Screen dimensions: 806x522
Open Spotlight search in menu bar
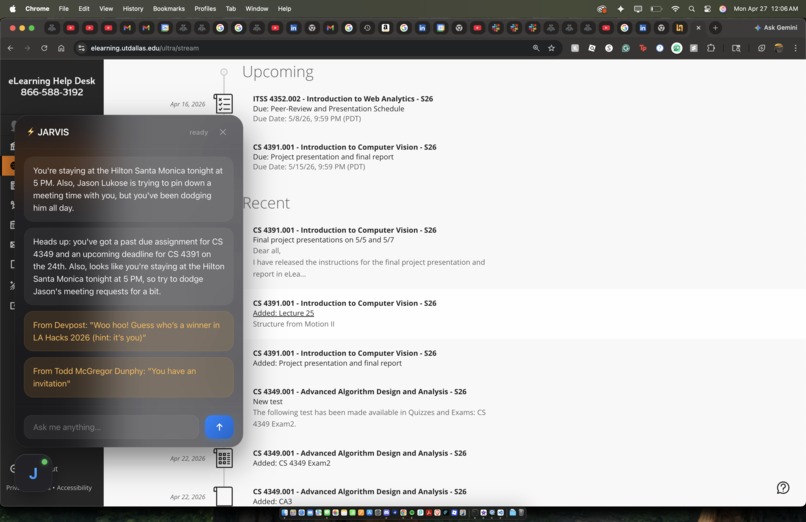tap(692, 9)
